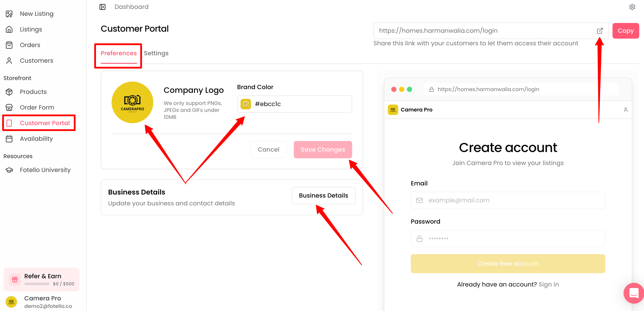Cancel the logo and color changes
The height and width of the screenshot is (311, 644).
(268, 149)
